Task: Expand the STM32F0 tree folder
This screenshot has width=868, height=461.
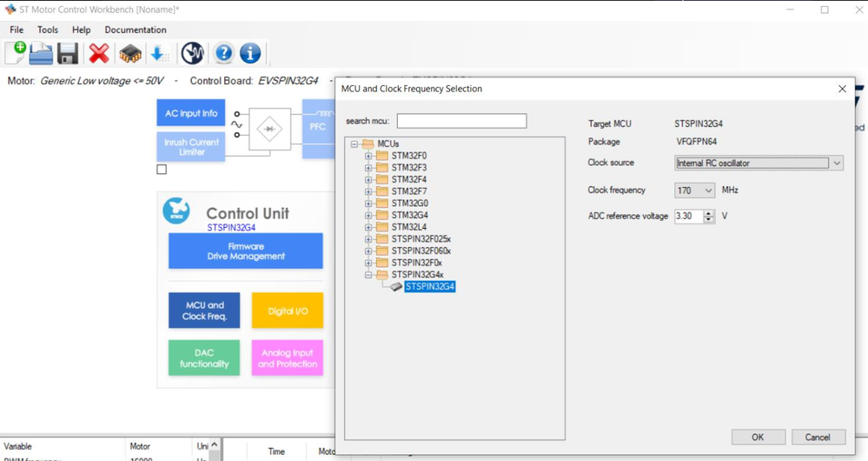Action: click(368, 157)
